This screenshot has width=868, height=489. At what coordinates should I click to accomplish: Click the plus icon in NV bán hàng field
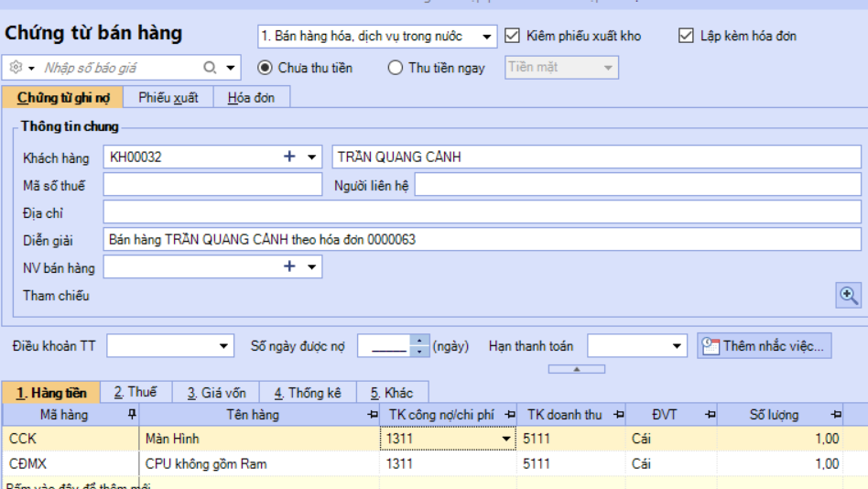pyautogui.click(x=289, y=266)
